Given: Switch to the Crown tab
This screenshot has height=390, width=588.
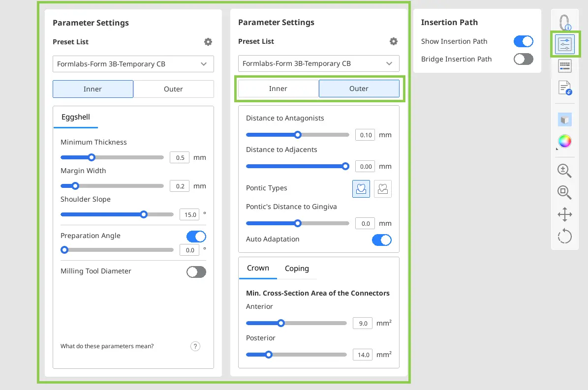Looking at the screenshot, I should [x=258, y=268].
